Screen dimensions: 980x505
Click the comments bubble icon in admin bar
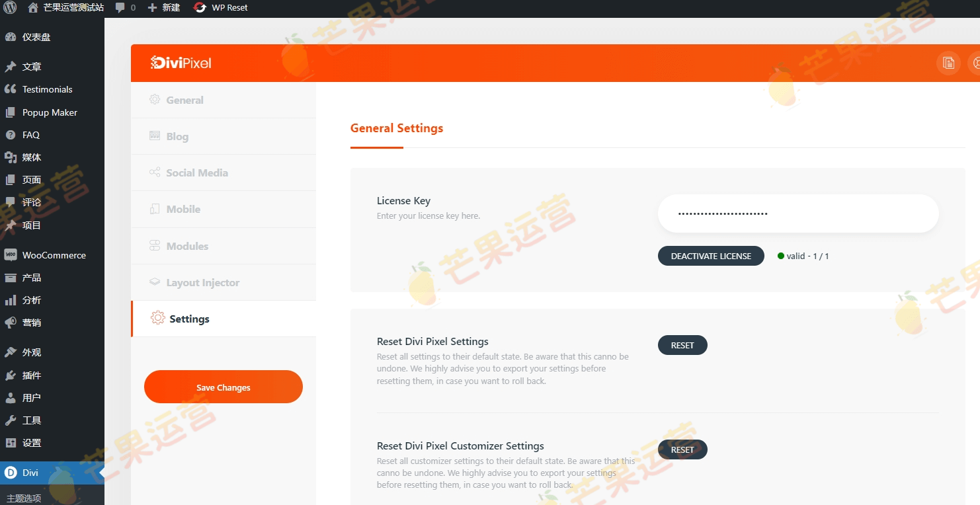(x=121, y=8)
